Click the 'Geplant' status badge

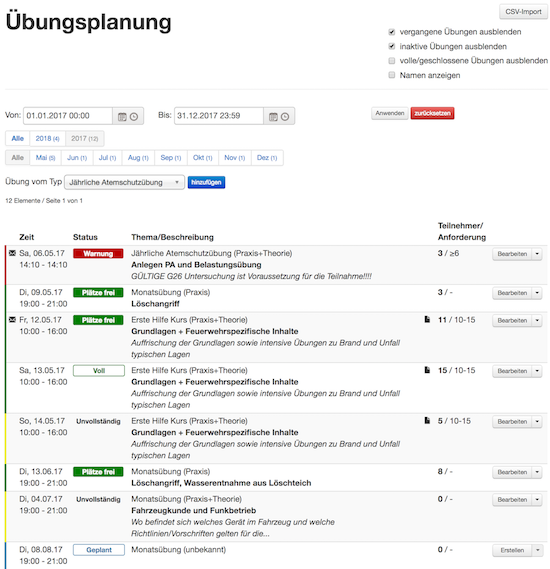coord(99,550)
